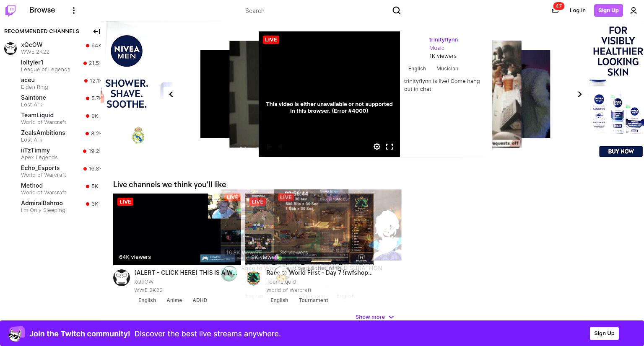Open the Browse tab
The width and height of the screenshot is (644, 346).
tap(42, 10)
